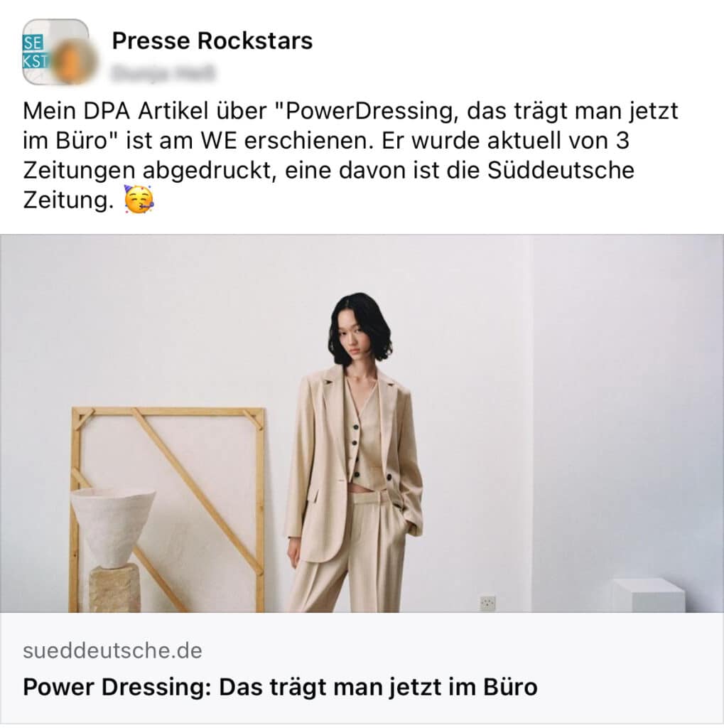Click the party face emoji
This screenshot has width=724, height=728.
pyautogui.click(x=139, y=200)
